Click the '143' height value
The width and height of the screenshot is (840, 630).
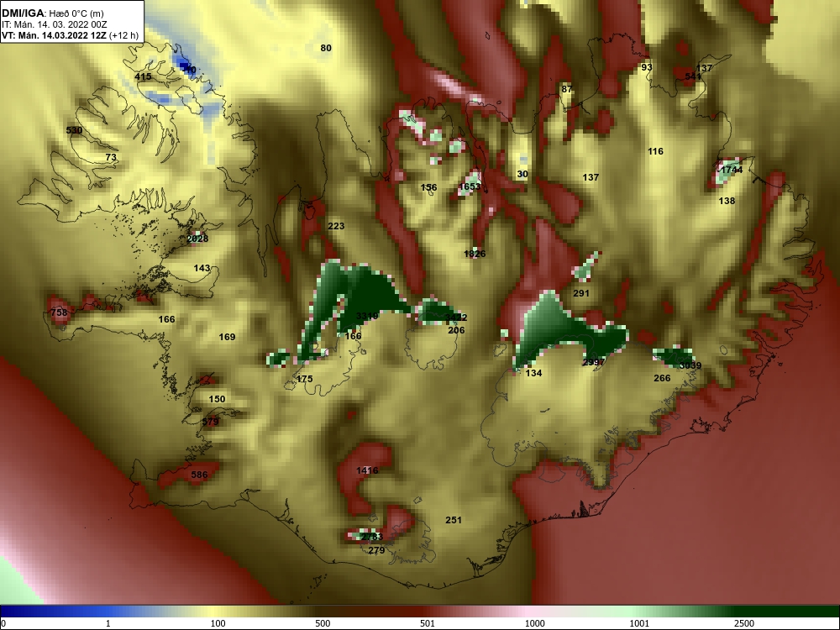pos(202,268)
